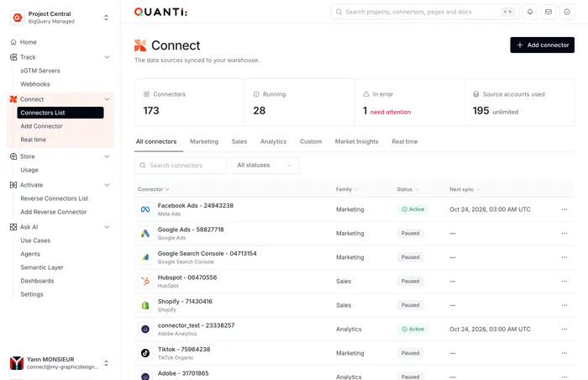This screenshot has height=380, width=588.
Task: Open Dashboards in sidebar
Action: point(37,281)
